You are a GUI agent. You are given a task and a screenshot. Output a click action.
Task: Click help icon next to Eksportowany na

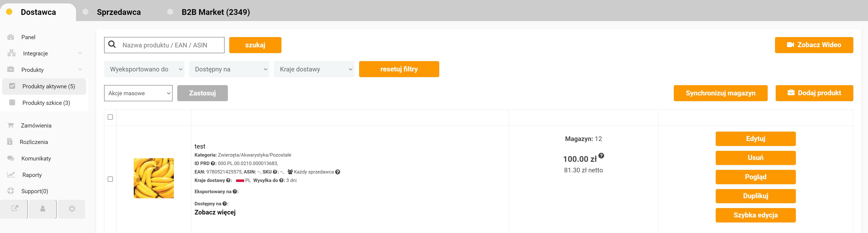click(x=235, y=192)
